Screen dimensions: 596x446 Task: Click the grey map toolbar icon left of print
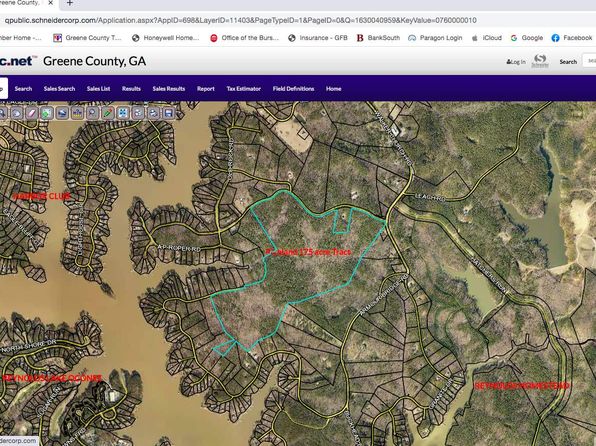138,113
